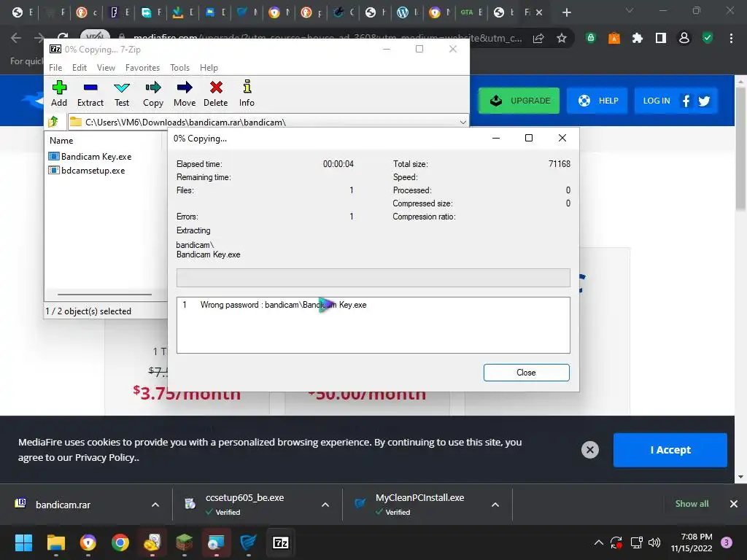
Task: Open options for bandicam.rar download
Action: tap(155, 505)
